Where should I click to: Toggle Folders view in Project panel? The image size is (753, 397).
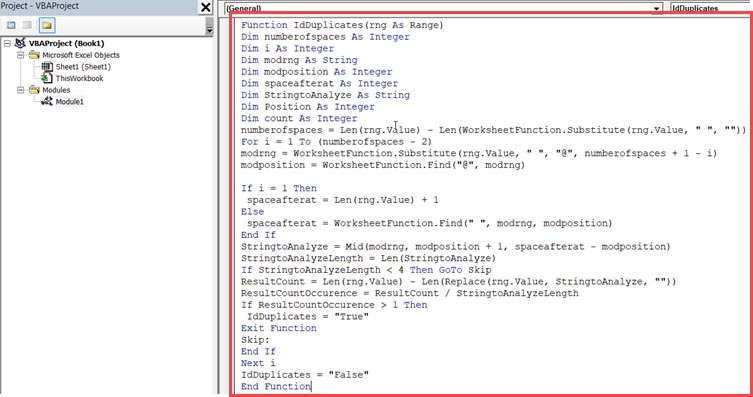[x=47, y=25]
